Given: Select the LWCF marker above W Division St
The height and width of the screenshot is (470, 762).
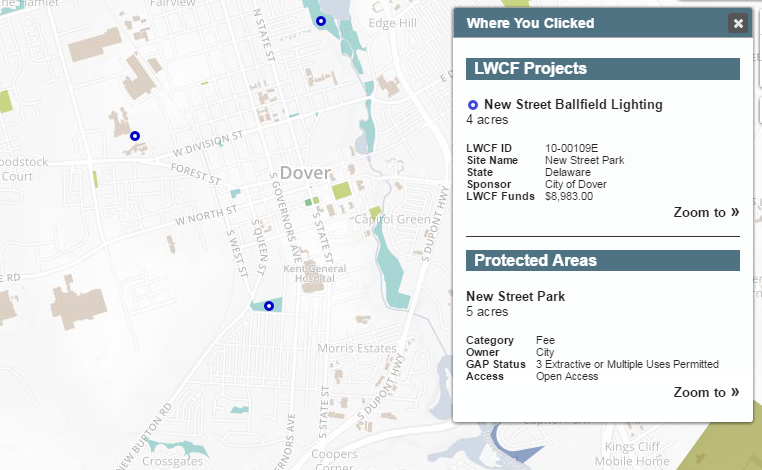Looking at the screenshot, I should click(135, 136).
